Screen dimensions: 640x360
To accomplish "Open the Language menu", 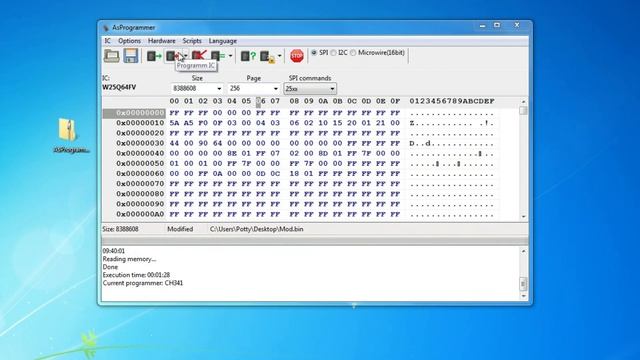I will 222,41.
